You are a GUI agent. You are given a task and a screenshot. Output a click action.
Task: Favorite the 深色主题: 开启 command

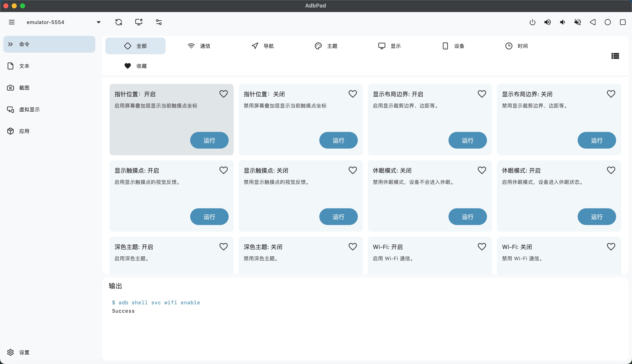[x=223, y=247]
